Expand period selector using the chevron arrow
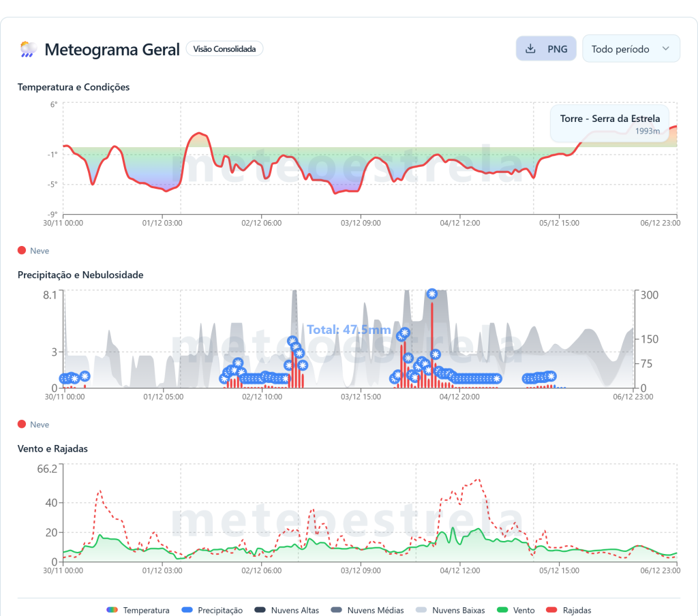698x616 pixels. pyautogui.click(x=666, y=49)
